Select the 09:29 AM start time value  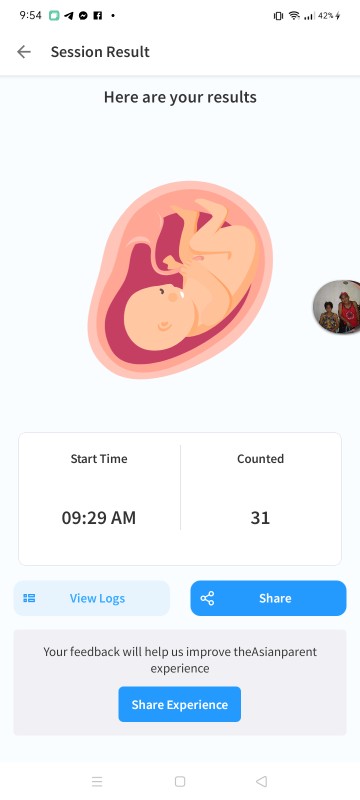[x=99, y=518]
